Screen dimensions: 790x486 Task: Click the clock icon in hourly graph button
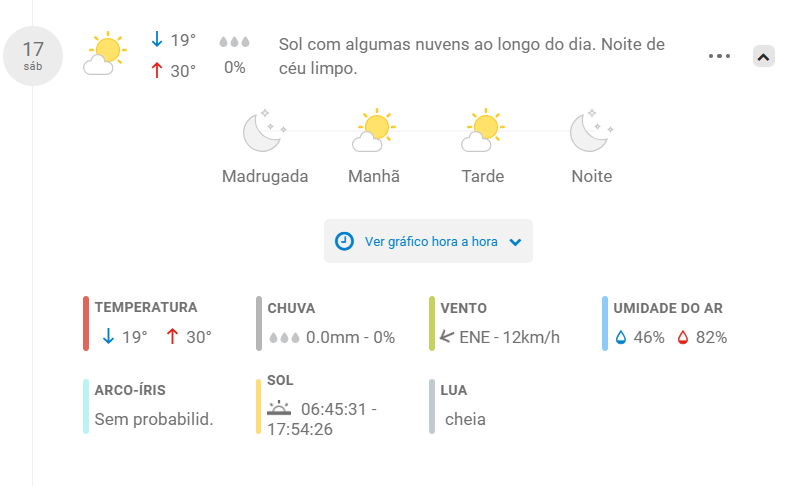pos(344,241)
